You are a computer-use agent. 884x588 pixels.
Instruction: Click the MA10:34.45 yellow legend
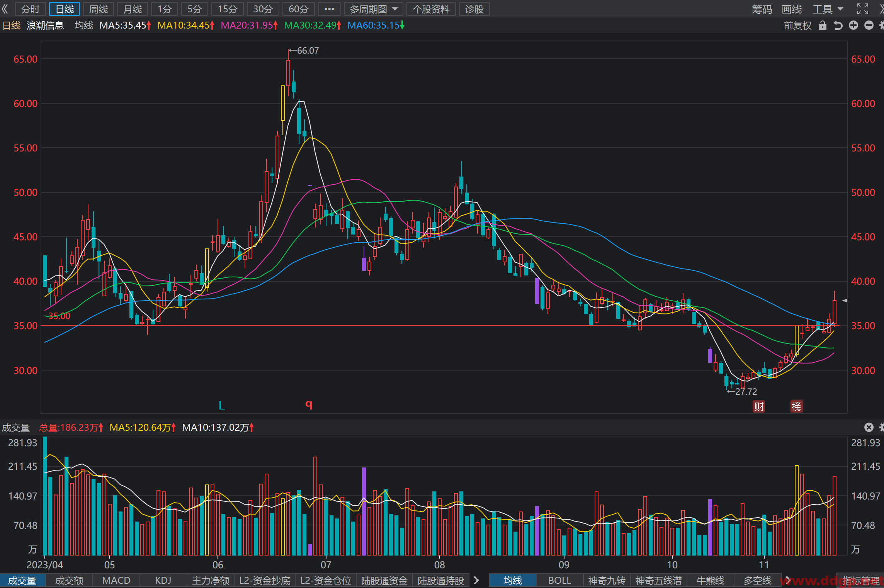coord(186,25)
